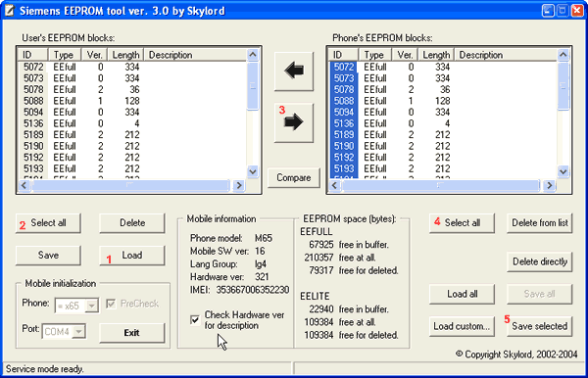Open the Port COM4 dropdown

pyautogui.click(x=78, y=332)
